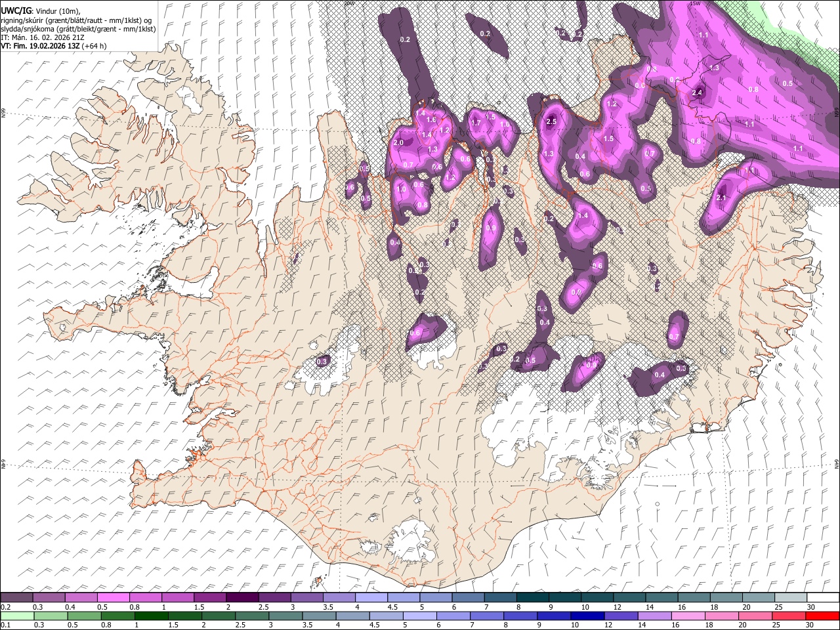This screenshot has width=840, height=630.
Task: Select the pale pink 16 rain legend swatch
Action: 689,616
